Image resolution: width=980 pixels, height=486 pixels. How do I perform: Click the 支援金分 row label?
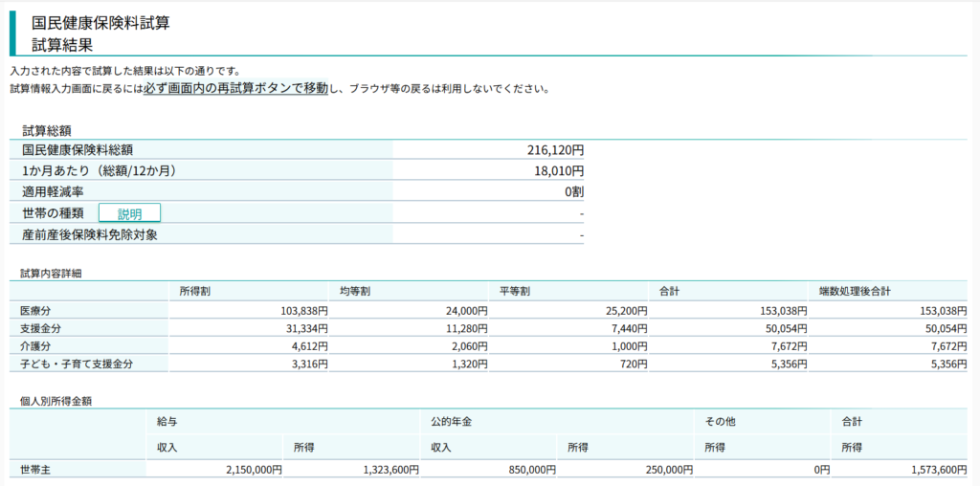point(40,328)
